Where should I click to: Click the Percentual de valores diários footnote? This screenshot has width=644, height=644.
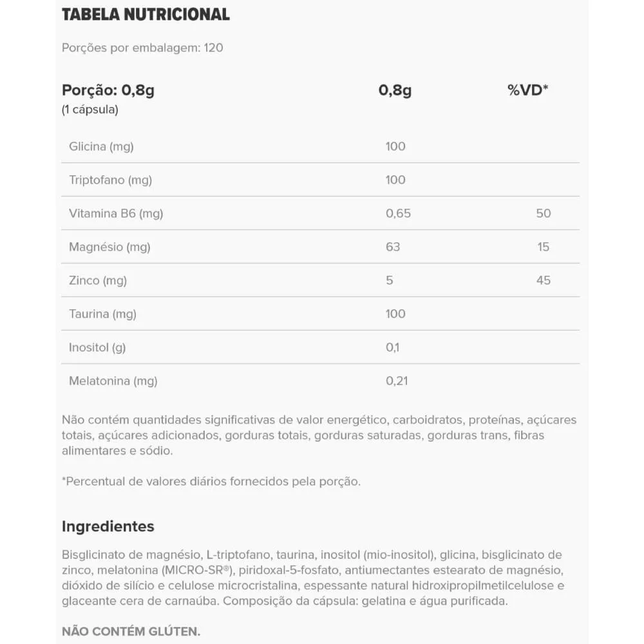(211, 481)
